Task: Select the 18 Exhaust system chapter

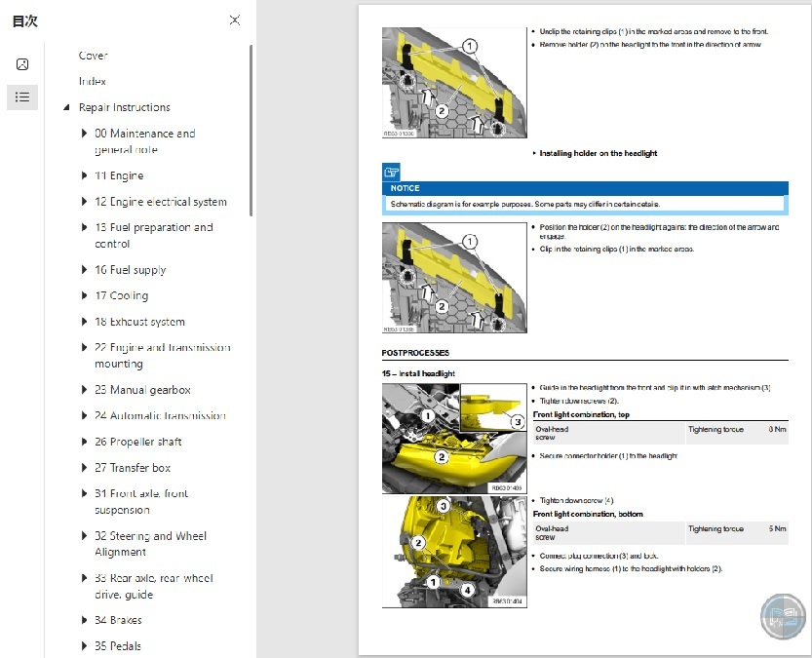Action: [140, 322]
